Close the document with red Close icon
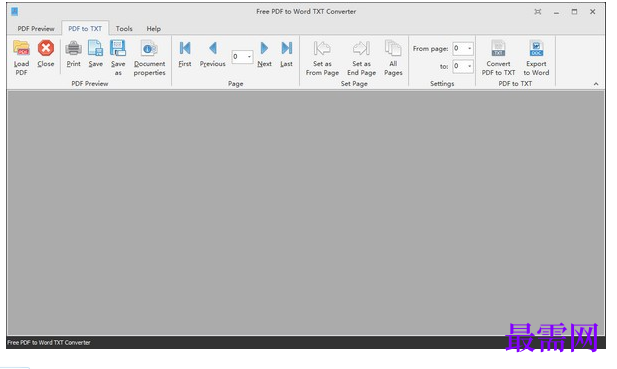 46,48
